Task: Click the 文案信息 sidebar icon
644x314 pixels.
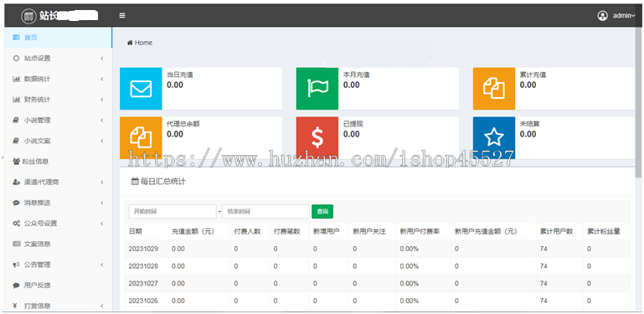Action: 17,244
